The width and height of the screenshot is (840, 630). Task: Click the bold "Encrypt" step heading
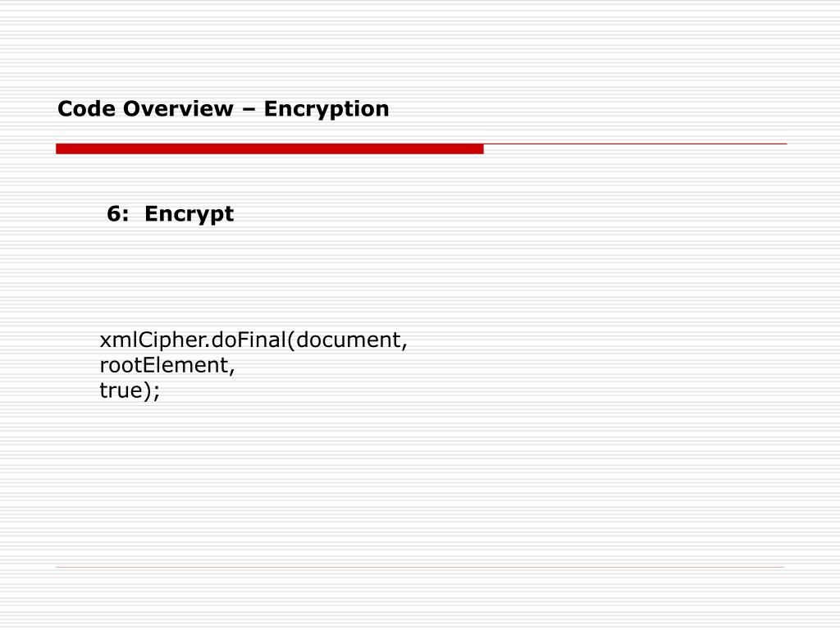click(x=189, y=215)
